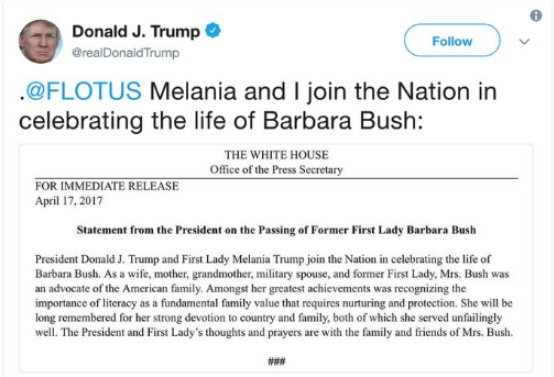Open Donald J. Trump's profile photo
554x377 pixels.
pos(40,41)
